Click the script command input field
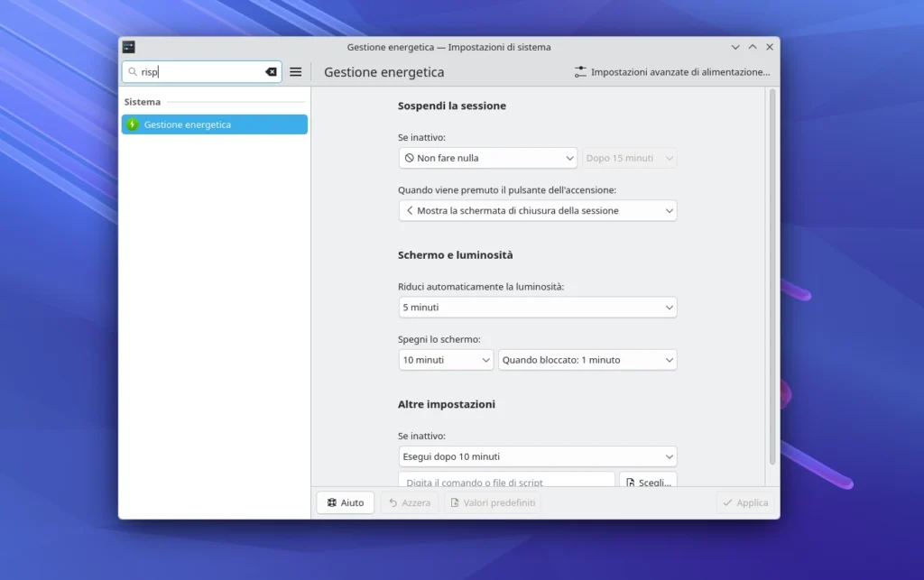The width and height of the screenshot is (924, 580). 505,481
